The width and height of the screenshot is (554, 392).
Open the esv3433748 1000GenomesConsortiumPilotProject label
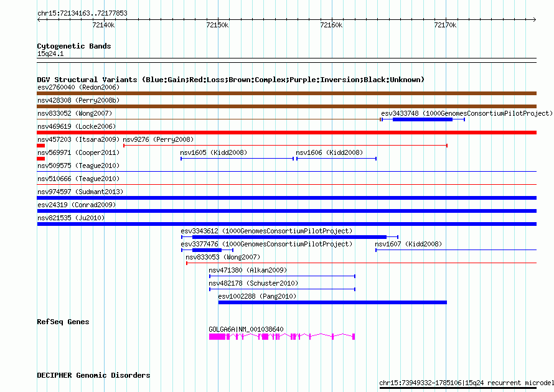tap(466, 113)
